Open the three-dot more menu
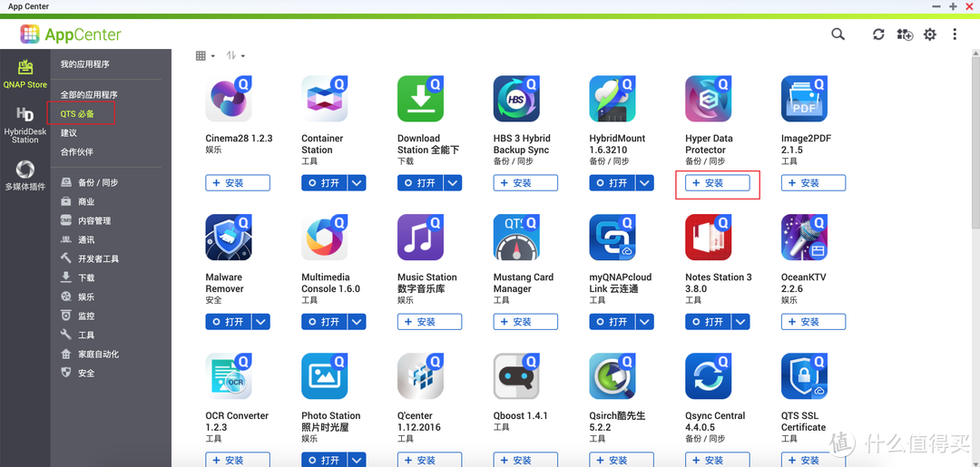 coord(955,34)
